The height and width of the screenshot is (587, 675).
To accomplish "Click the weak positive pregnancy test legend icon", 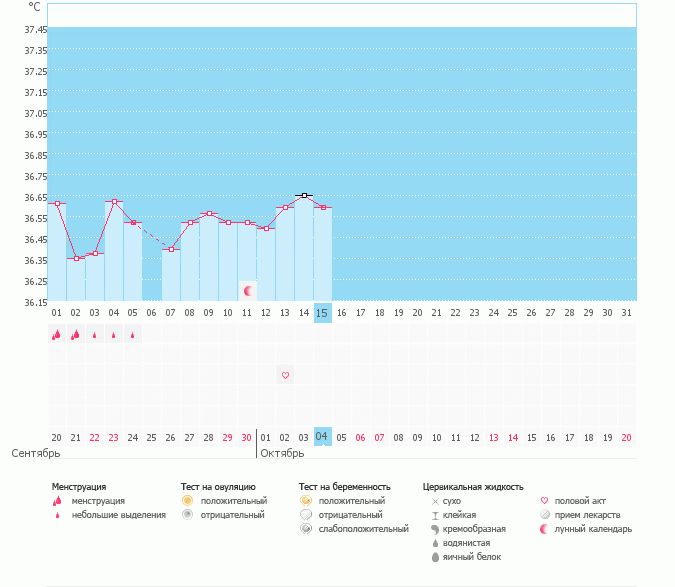I will [305, 528].
